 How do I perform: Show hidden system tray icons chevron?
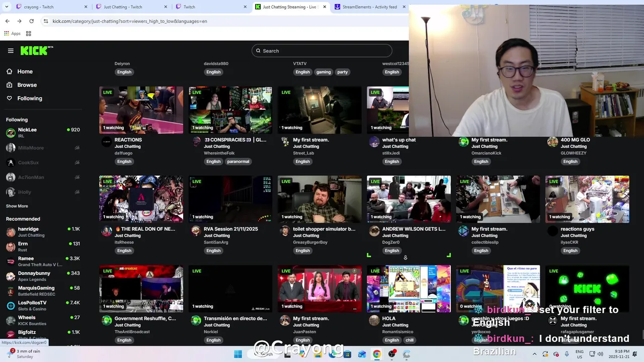(x=534, y=354)
